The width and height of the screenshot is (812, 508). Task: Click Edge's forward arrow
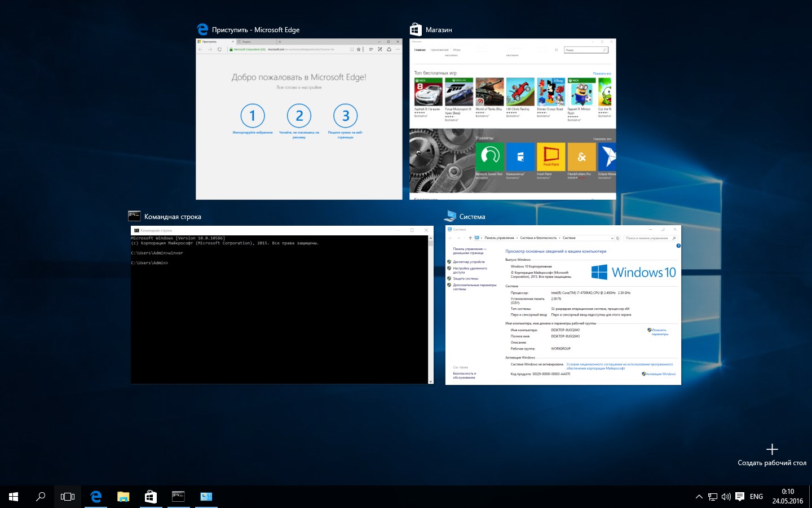210,49
